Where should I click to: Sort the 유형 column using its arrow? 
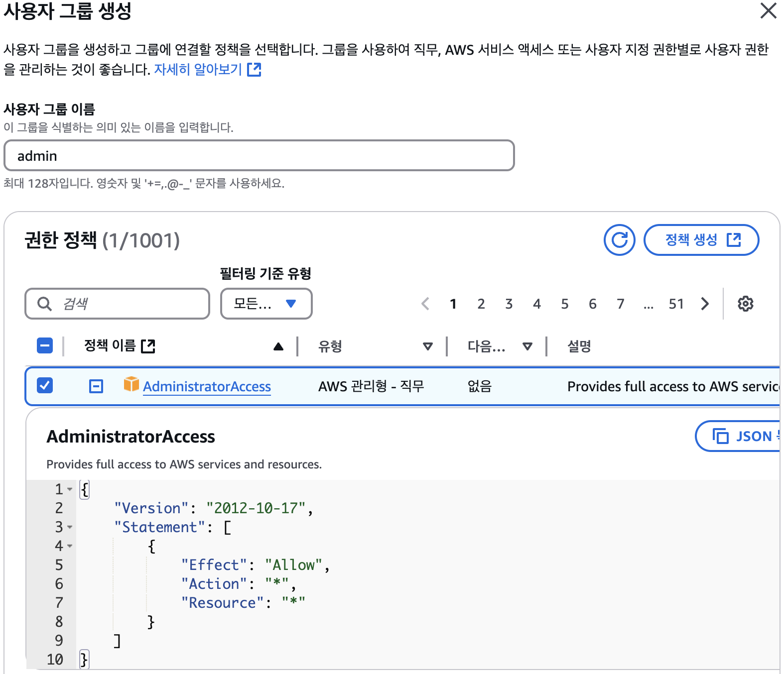tap(427, 346)
